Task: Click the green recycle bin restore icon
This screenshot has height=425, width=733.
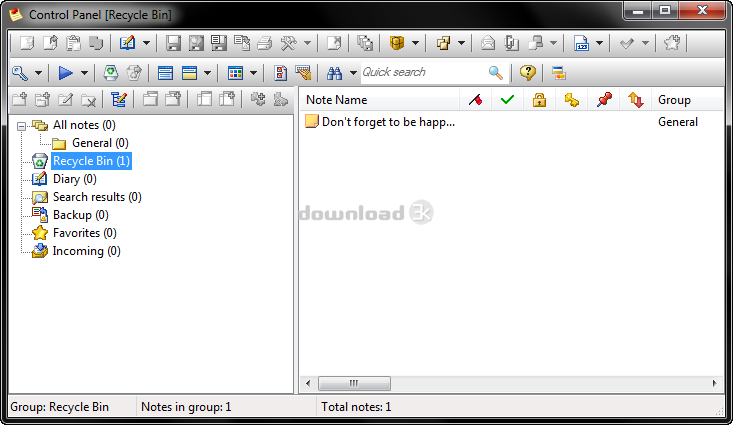Action: (x=111, y=73)
